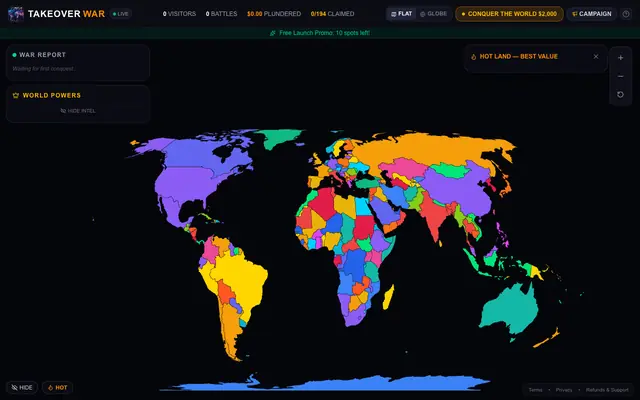Select Saudi Arabia on the map
The height and width of the screenshot is (400, 640).
384,211
